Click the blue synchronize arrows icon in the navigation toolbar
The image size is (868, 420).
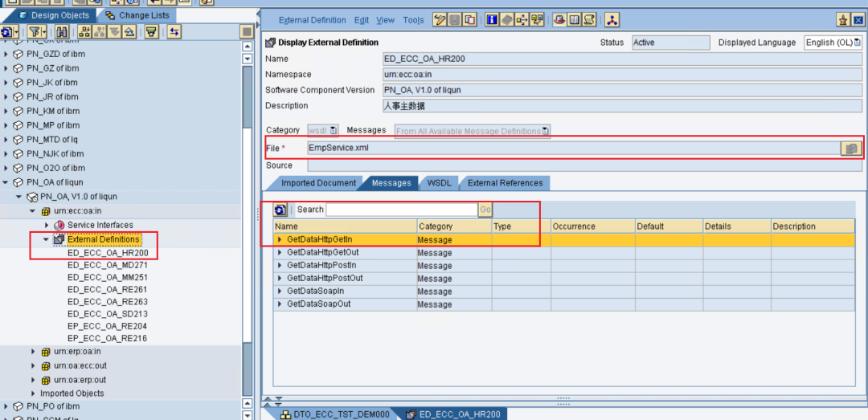coord(174,31)
